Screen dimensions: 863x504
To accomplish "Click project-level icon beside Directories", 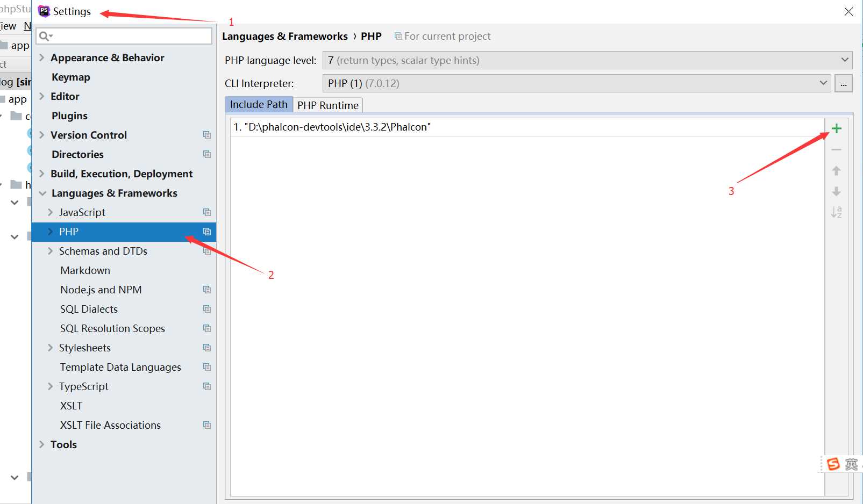I will pyautogui.click(x=207, y=154).
